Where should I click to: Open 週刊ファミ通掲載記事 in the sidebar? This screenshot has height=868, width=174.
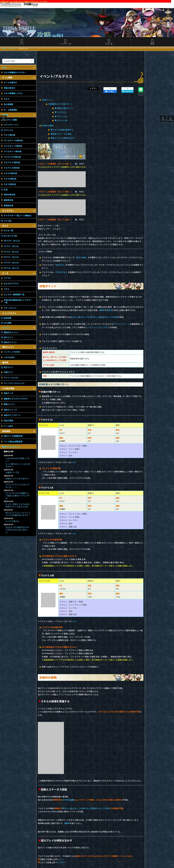[x=13, y=436]
